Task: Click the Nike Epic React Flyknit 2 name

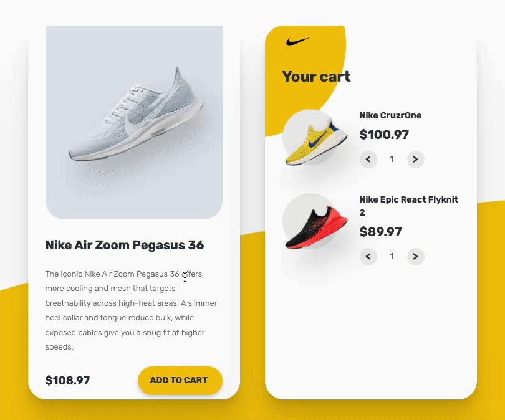Action: point(409,206)
